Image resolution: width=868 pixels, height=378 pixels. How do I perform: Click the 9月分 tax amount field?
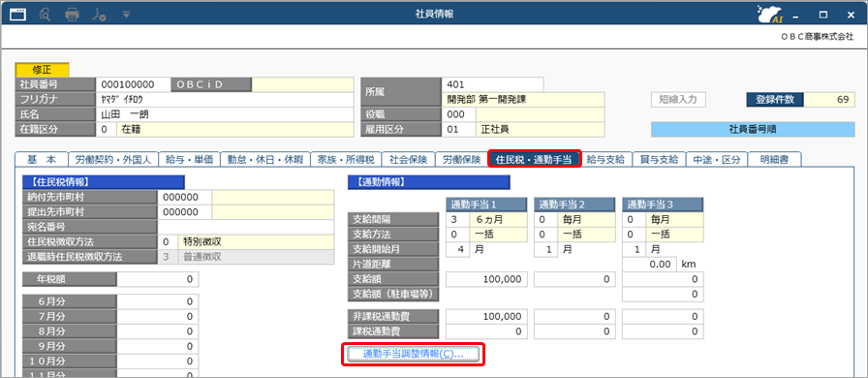tap(157, 347)
